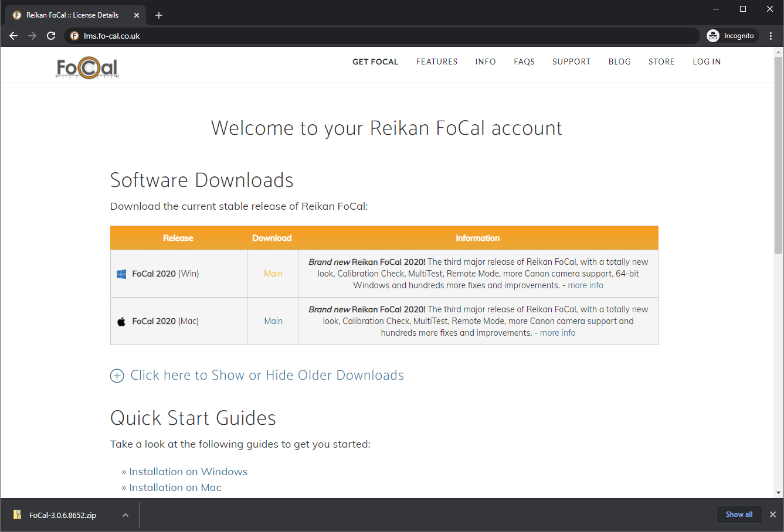
Task: Open the SUPPORT menu item
Action: pos(572,62)
